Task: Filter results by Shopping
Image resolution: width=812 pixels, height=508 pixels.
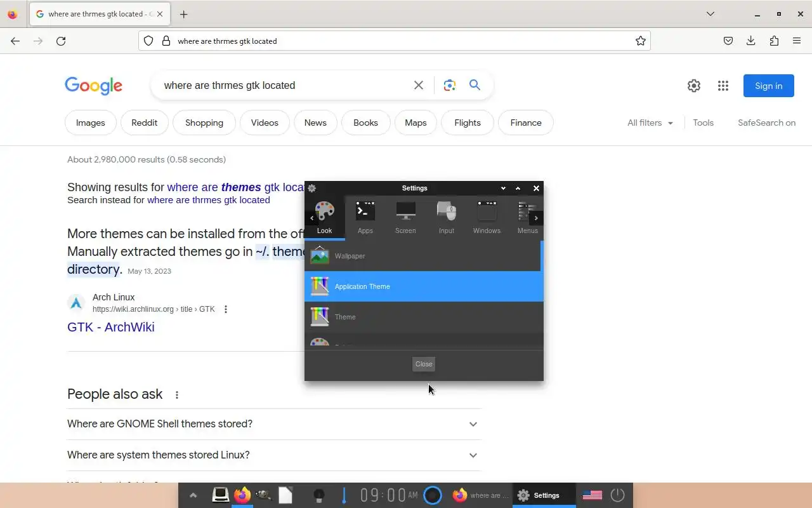Action: (x=204, y=123)
